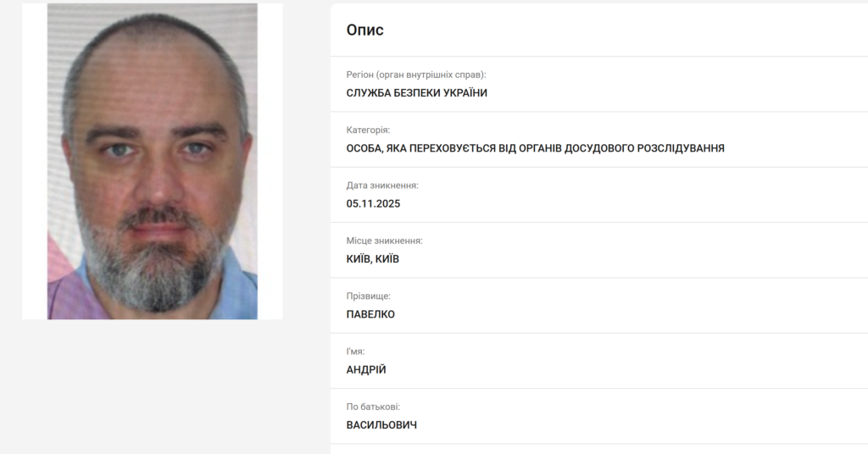Screen dimensions: 868x454
Task: Click the СЛУЖБА БЕЗПЕКИ УКРАЇНИ value
Action: [417, 93]
